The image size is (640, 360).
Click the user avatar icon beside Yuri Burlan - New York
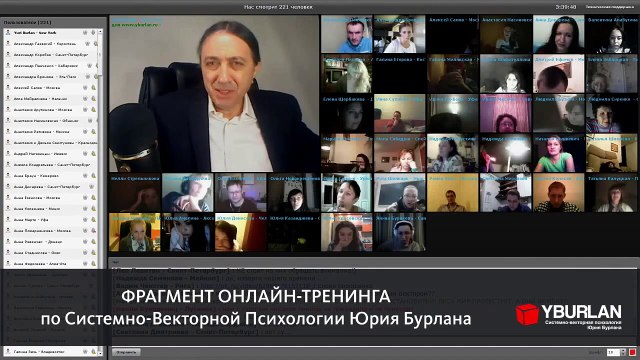coord(8,32)
